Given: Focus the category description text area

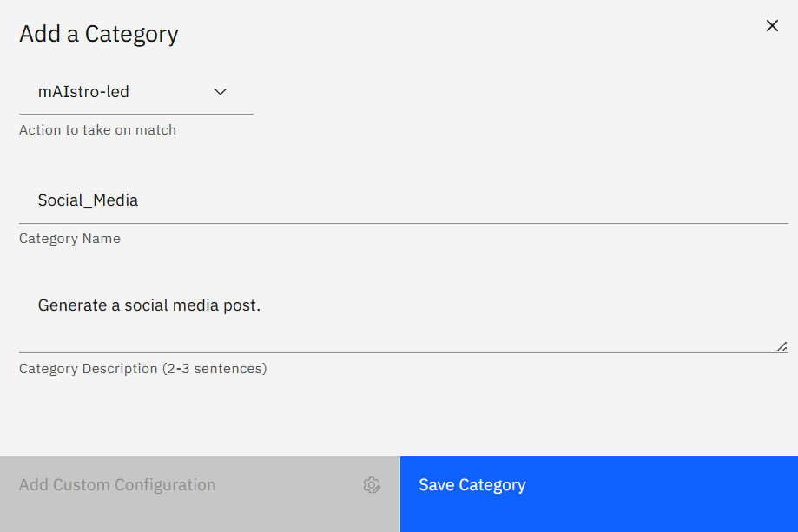Looking at the screenshot, I should click(x=404, y=318).
